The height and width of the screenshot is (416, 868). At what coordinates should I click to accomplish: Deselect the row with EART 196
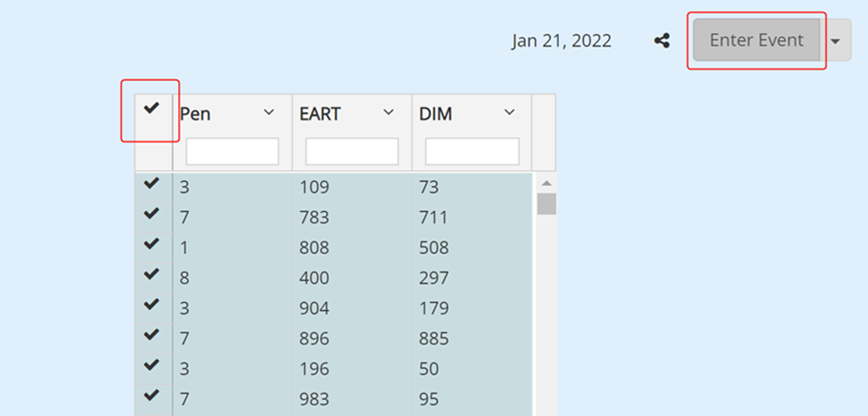pyautogui.click(x=151, y=365)
